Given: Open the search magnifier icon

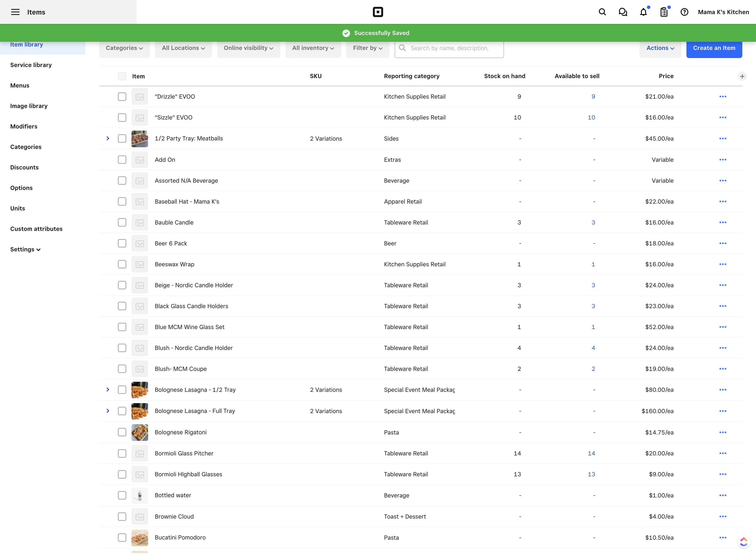Looking at the screenshot, I should (602, 12).
